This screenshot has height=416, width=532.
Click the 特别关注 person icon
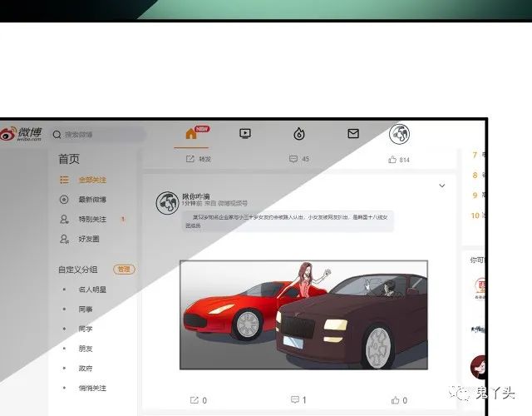pos(64,219)
